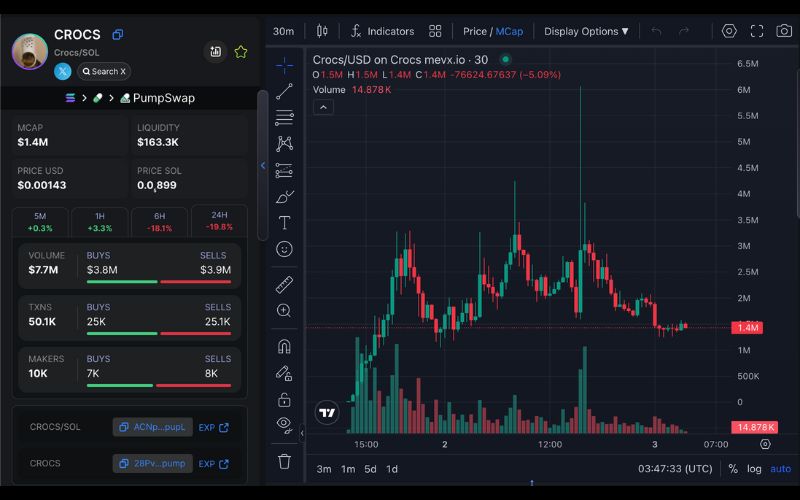Click the green market status dot
Viewport: 800px width, 500px height.
tap(505, 60)
